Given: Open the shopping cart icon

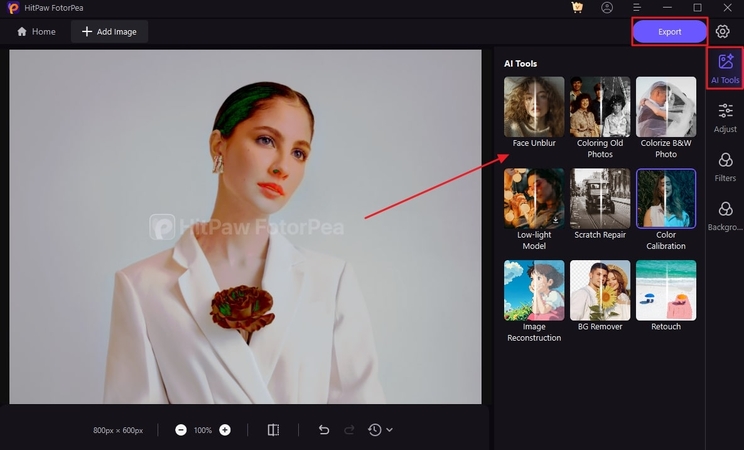Looking at the screenshot, I should pos(577,8).
